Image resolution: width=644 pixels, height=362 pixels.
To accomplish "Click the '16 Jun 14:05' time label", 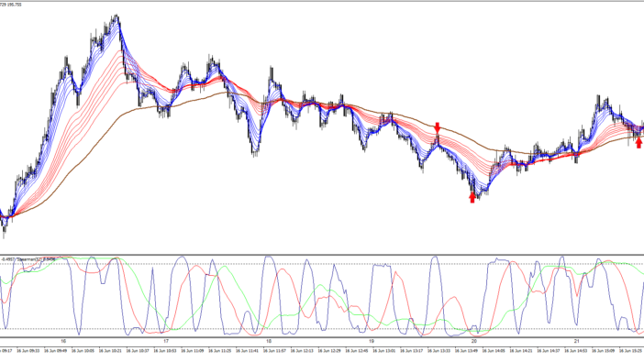I will pos(494,351).
